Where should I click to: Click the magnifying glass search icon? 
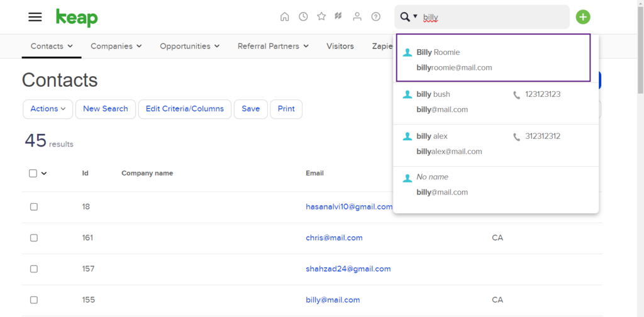pos(405,17)
